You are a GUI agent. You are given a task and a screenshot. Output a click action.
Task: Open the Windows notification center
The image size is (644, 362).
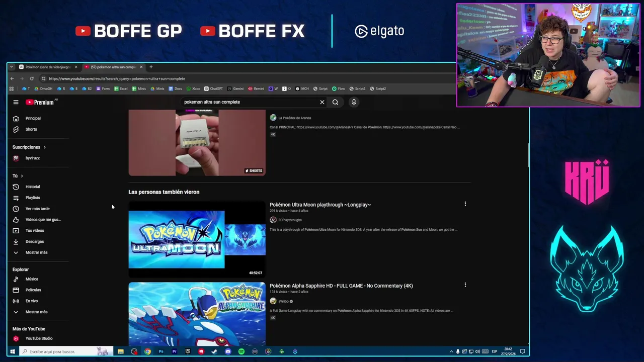[x=523, y=351]
